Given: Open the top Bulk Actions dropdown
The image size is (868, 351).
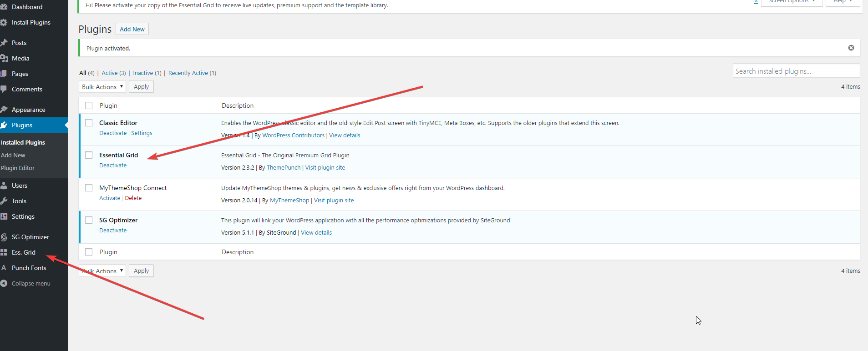Looking at the screenshot, I should point(102,87).
